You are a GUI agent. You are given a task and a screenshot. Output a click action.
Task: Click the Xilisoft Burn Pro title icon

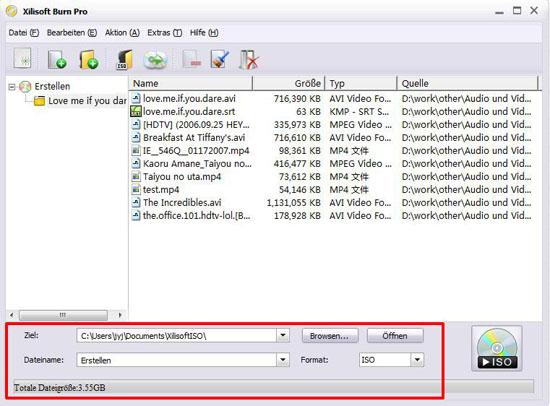pyautogui.click(x=12, y=11)
